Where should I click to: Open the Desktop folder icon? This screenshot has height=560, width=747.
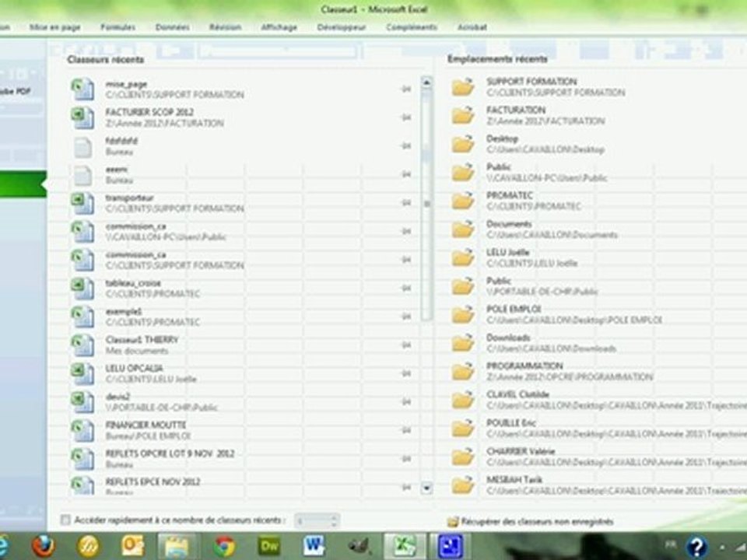tap(463, 144)
